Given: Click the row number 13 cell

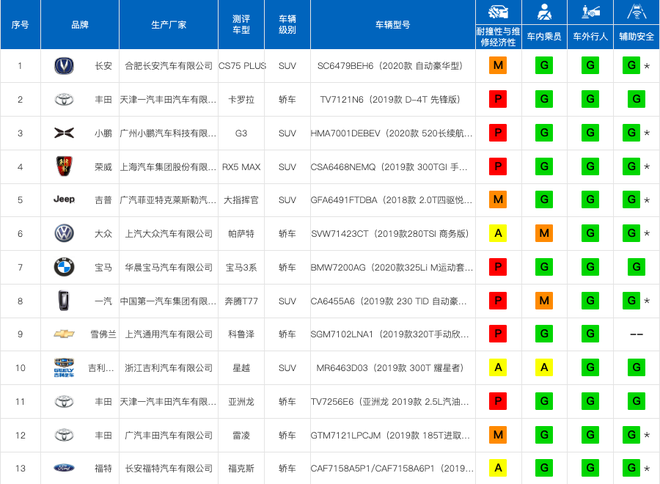Looking at the screenshot, I should 20,468.
